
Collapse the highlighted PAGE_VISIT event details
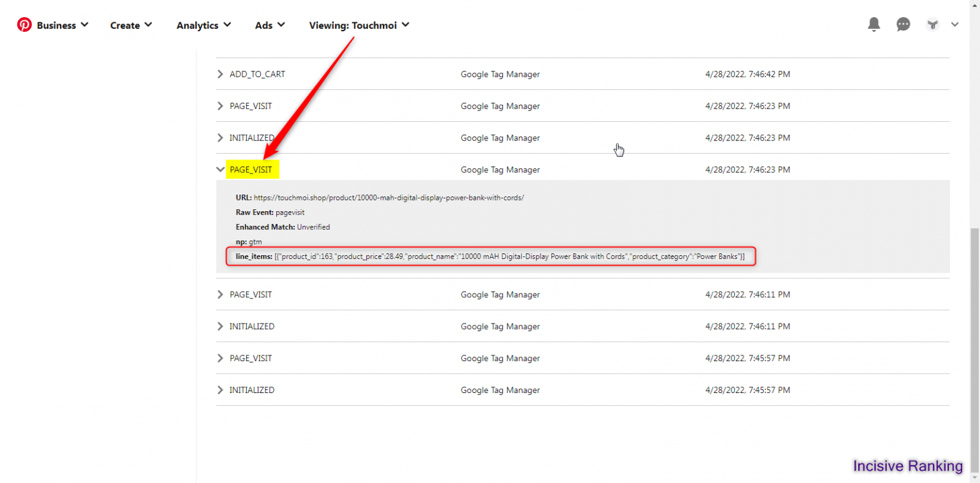click(x=220, y=169)
